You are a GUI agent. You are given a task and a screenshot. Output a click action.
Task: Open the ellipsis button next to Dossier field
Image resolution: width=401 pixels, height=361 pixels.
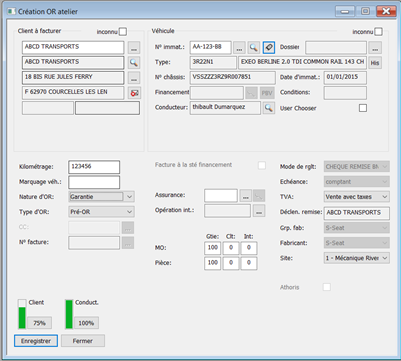375,48
